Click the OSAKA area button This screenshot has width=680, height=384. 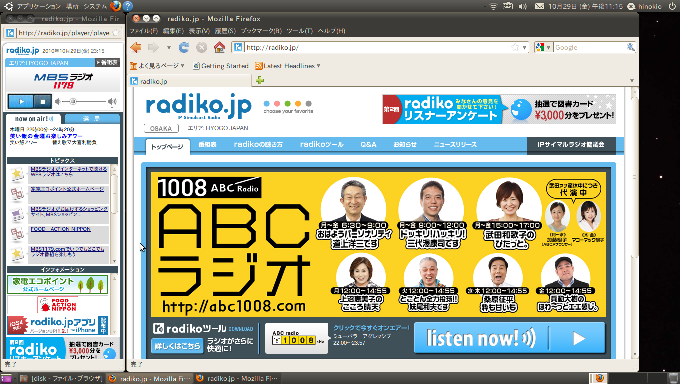tap(161, 128)
